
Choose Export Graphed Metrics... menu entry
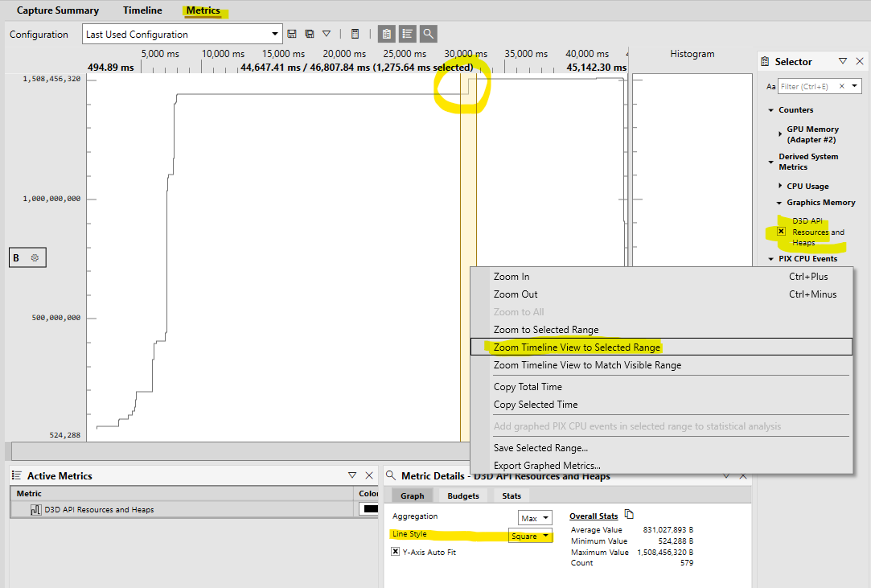tap(661, 466)
